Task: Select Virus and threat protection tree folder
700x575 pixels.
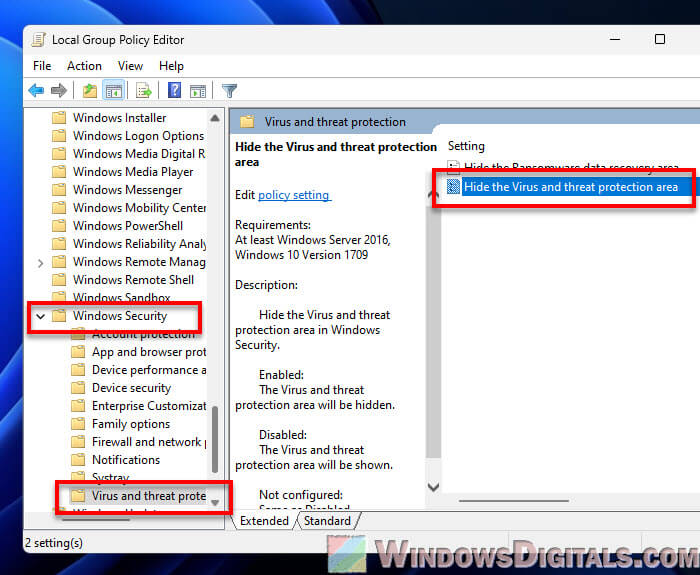Action: tap(149, 496)
